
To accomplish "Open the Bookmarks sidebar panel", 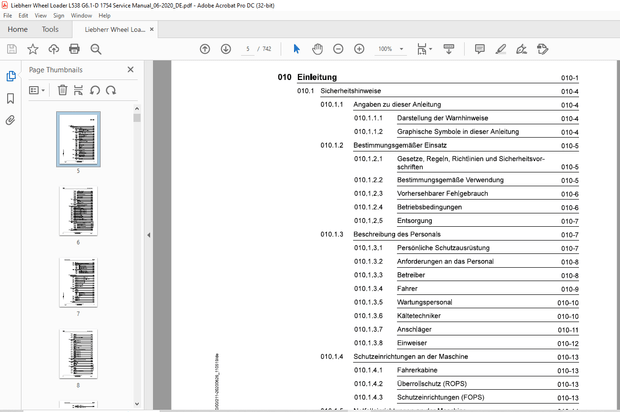I will [11, 98].
